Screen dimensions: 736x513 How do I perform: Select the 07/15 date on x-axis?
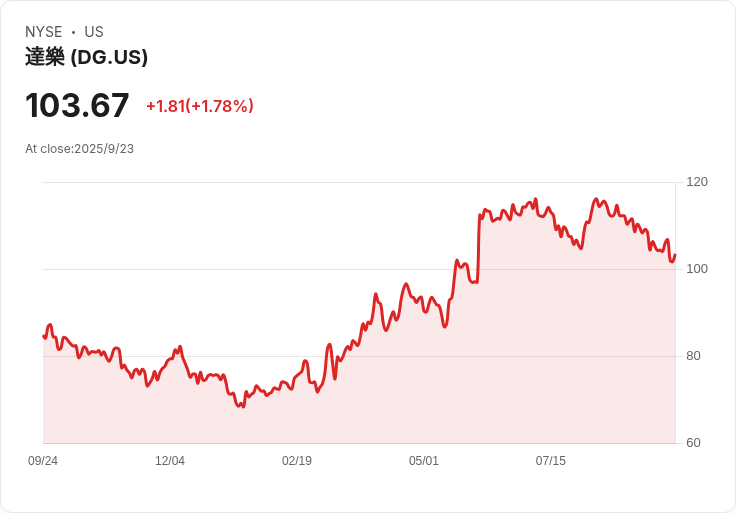(x=551, y=461)
